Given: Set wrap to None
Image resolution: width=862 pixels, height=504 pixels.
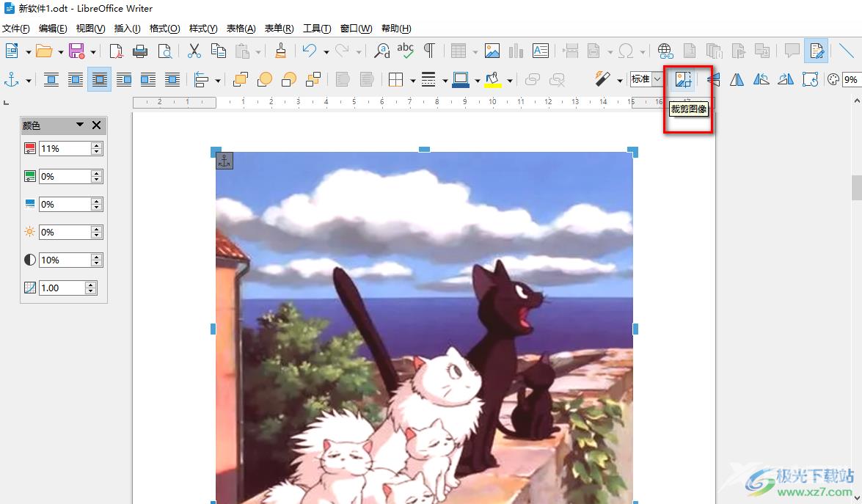Looking at the screenshot, I should pyautogui.click(x=51, y=80).
